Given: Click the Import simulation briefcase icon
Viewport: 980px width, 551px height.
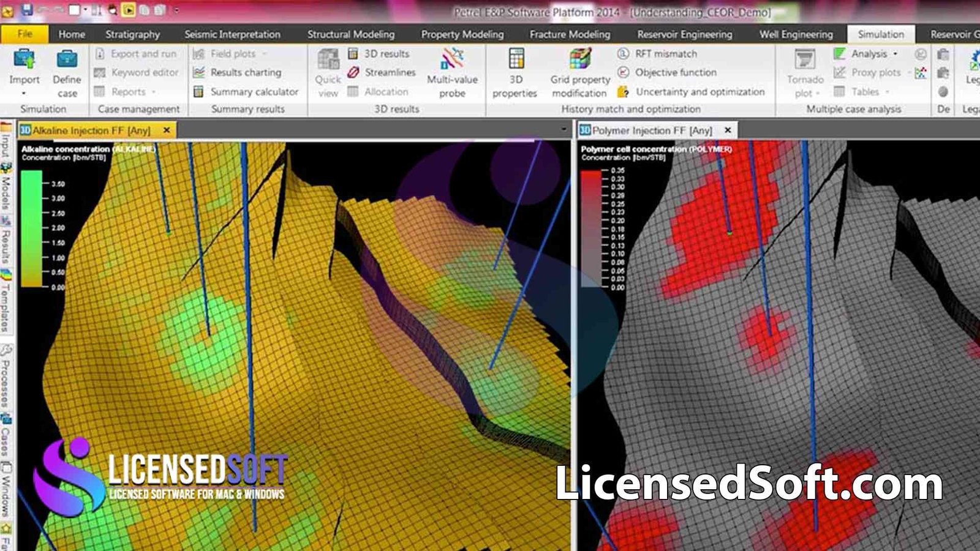Looking at the screenshot, I should click(24, 59).
